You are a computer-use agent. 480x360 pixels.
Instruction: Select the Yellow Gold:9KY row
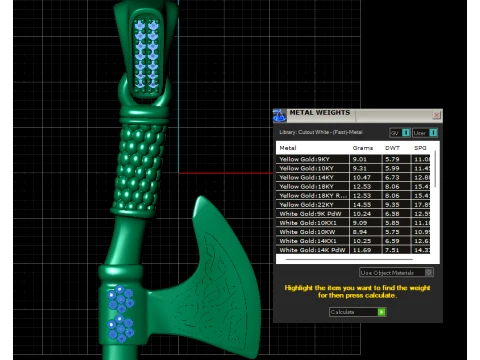pyautogui.click(x=353, y=159)
